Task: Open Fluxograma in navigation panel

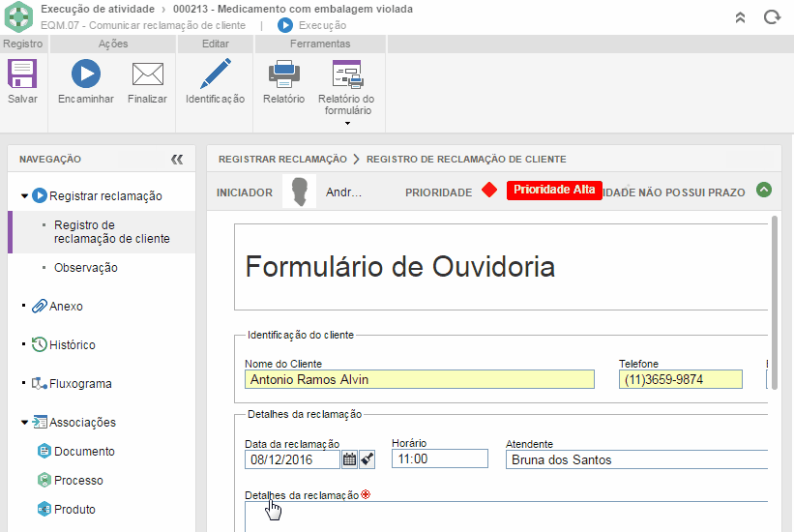Action: [x=79, y=384]
